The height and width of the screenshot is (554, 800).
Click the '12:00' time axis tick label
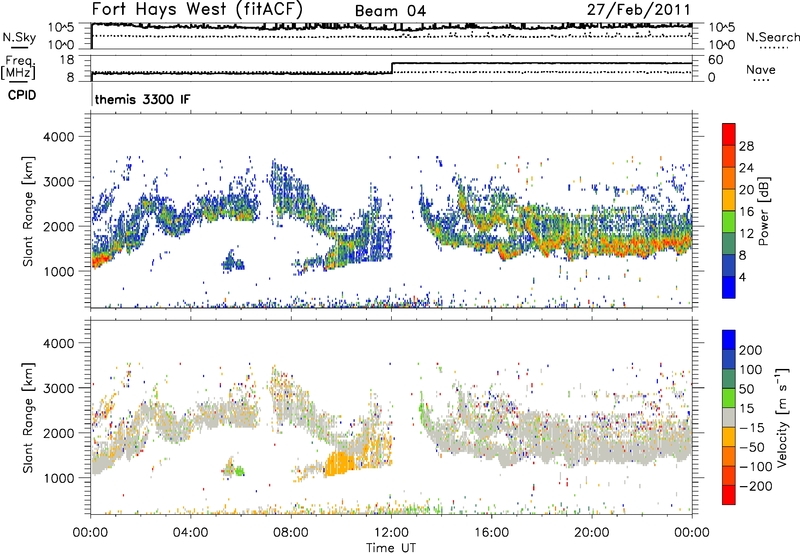[x=391, y=533]
